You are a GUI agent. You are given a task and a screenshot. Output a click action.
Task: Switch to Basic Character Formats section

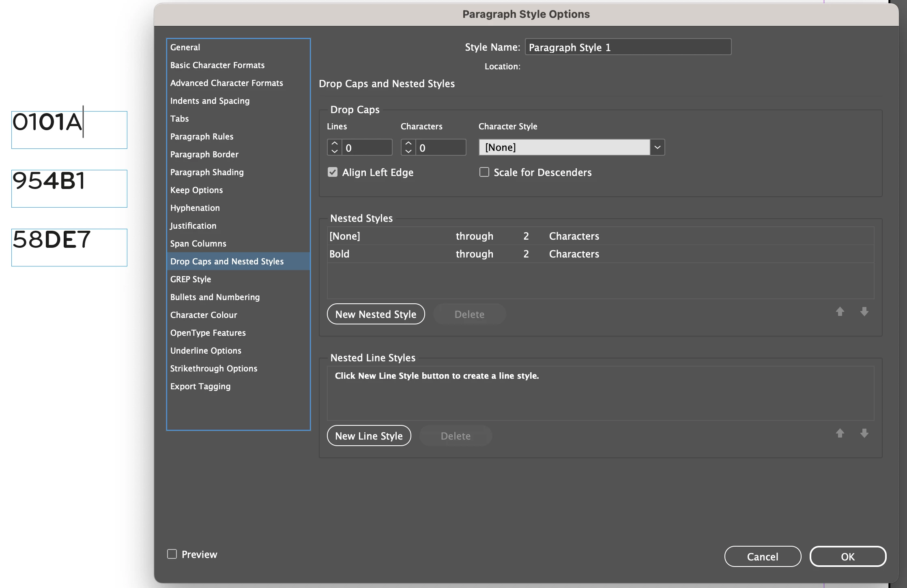point(217,65)
